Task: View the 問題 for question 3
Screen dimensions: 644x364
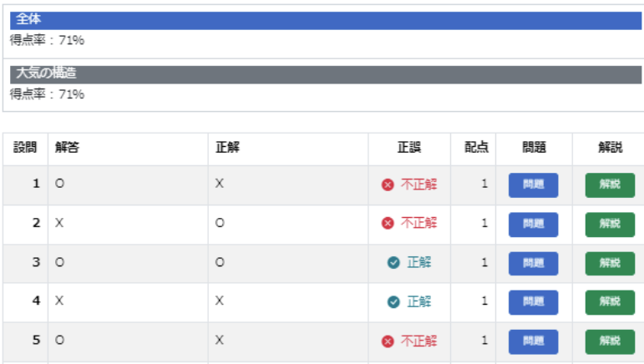Action: point(533,263)
